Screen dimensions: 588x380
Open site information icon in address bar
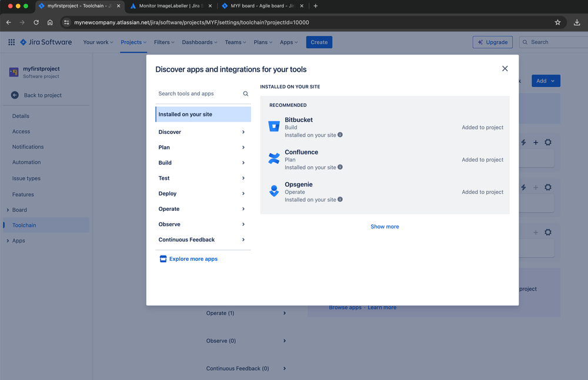66,22
